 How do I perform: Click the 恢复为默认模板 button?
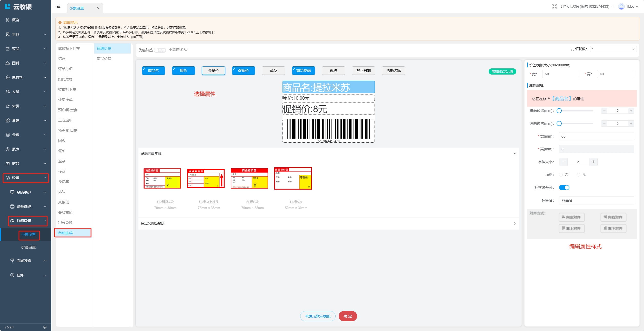[x=318, y=316]
